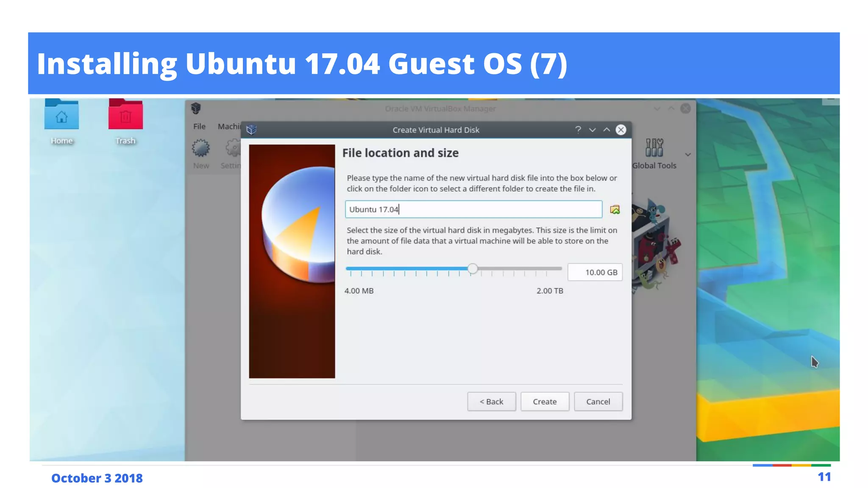Cancel the Create Virtual Hard Disk dialog

coord(598,402)
